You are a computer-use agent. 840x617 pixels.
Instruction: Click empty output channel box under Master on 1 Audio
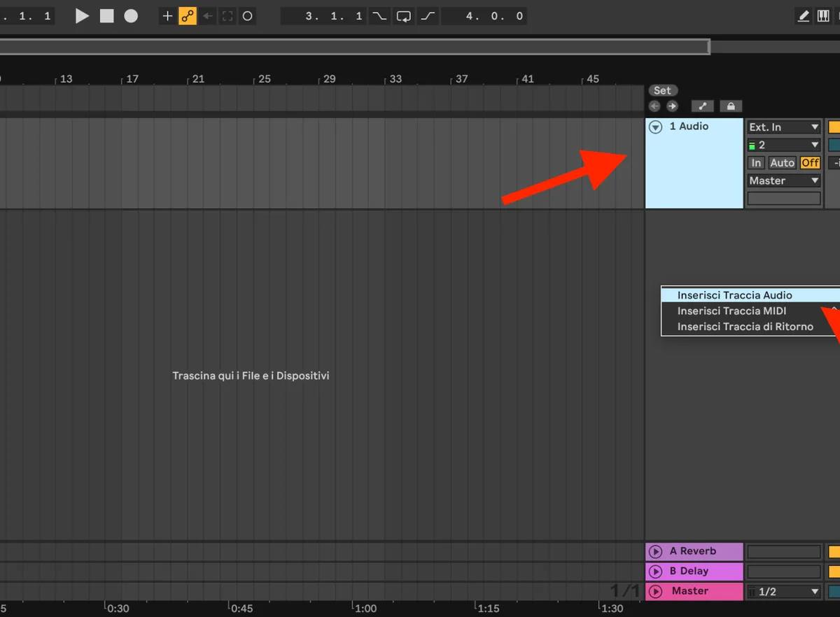click(784, 199)
